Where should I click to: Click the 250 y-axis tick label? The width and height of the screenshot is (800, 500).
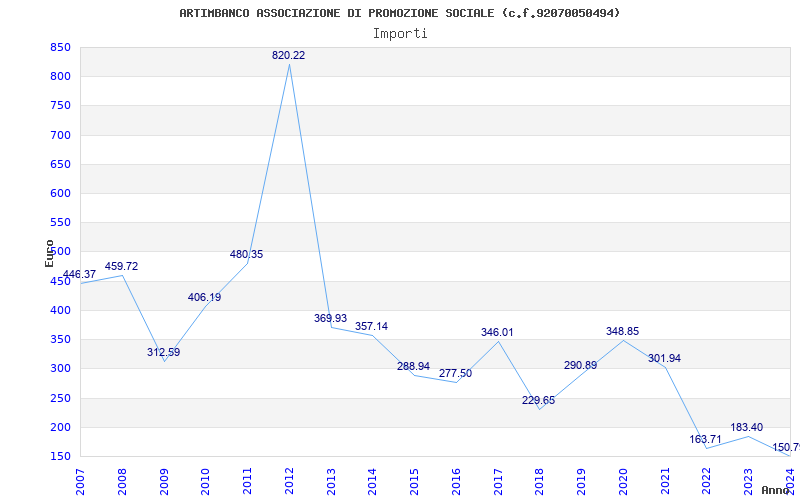(60, 398)
